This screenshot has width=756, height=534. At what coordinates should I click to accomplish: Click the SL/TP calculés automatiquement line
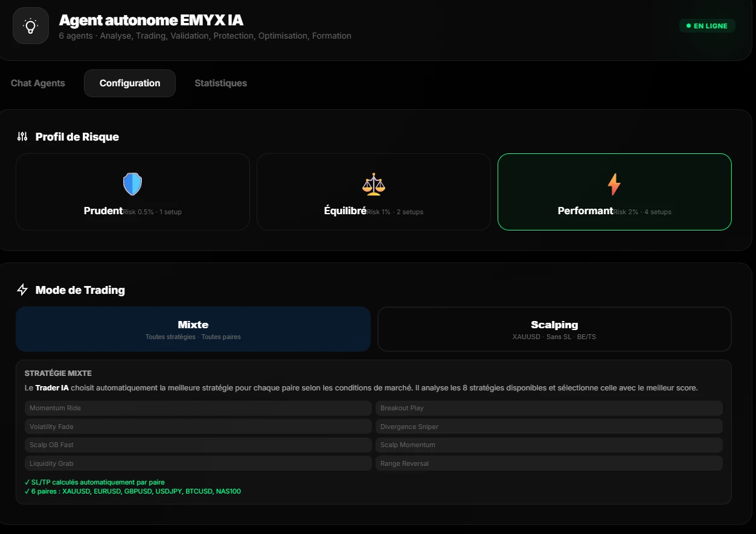coord(94,482)
